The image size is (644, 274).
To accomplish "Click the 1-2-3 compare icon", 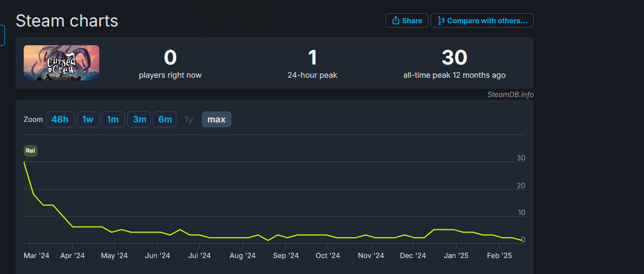I will pyautogui.click(x=441, y=20).
